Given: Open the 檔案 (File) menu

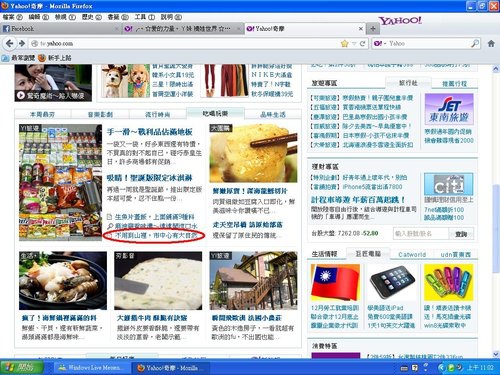Looking at the screenshot, I should click(13, 17).
